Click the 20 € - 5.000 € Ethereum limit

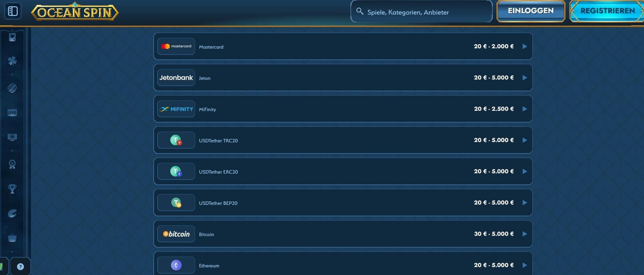point(493,265)
